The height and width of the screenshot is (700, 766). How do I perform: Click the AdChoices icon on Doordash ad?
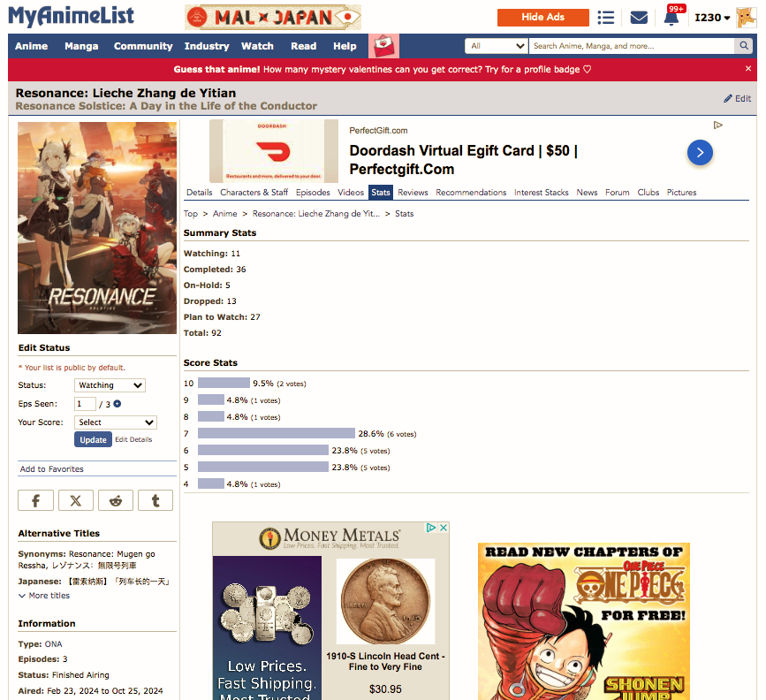[717, 126]
